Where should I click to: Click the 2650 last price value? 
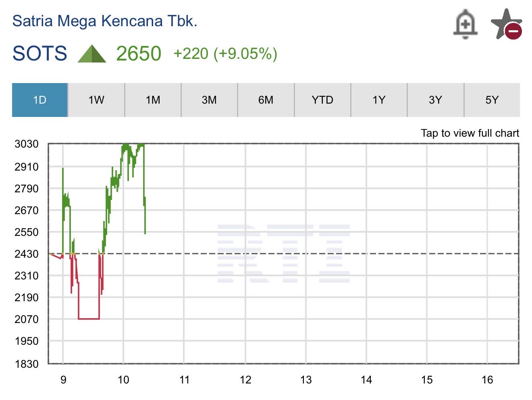(x=139, y=54)
